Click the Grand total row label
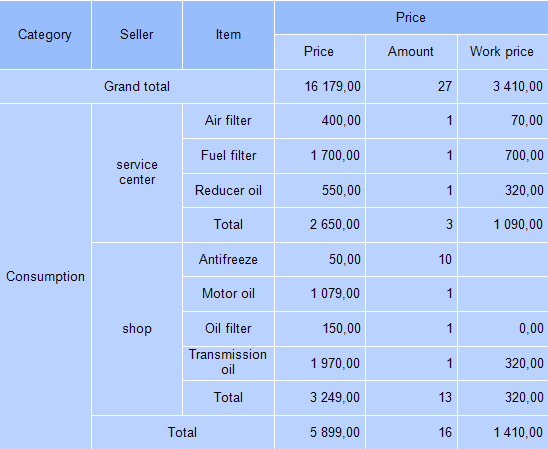548x449 pixels. [137, 86]
